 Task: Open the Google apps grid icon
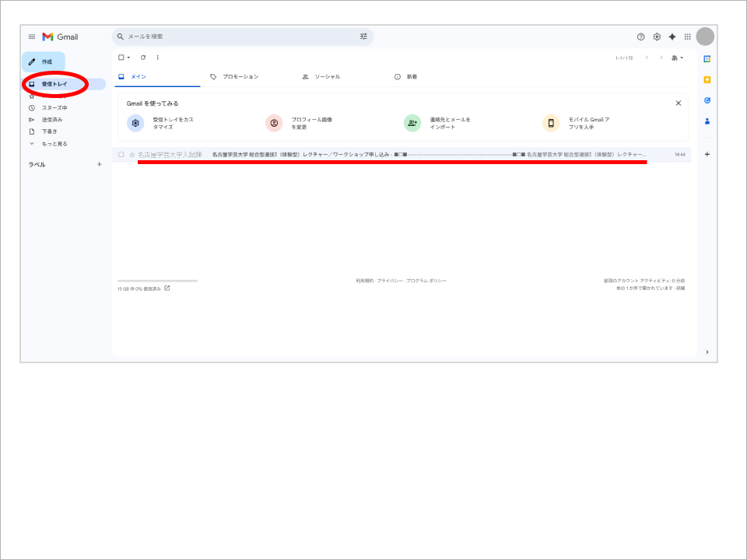(x=688, y=37)
